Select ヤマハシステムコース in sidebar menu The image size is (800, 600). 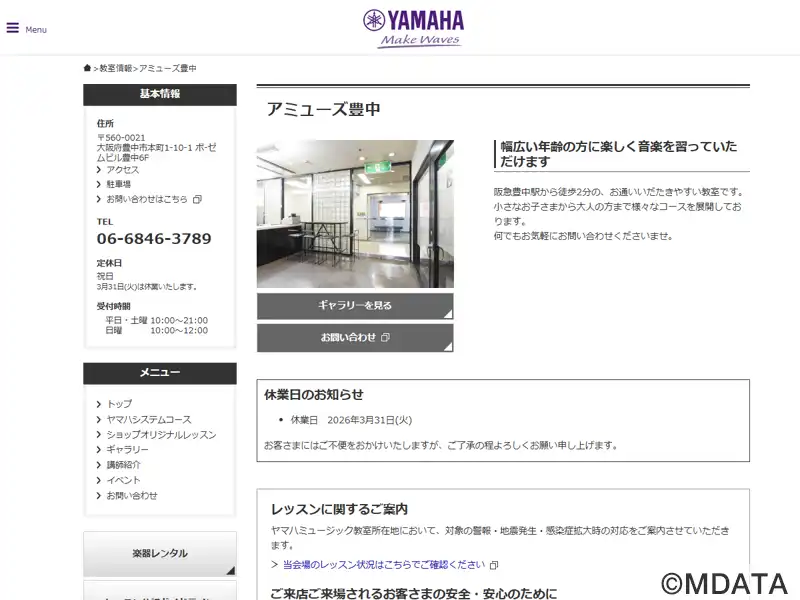click(149, 419)
